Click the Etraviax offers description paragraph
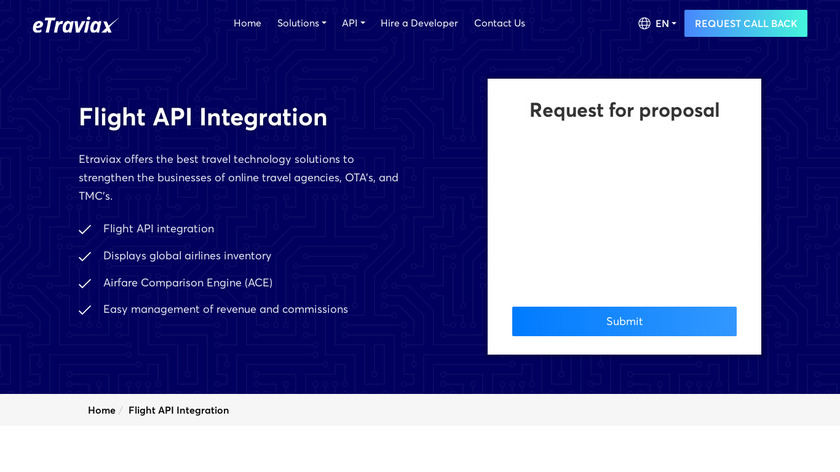The image size is (840, 472). pyautogui.click(x=238, y=177)
